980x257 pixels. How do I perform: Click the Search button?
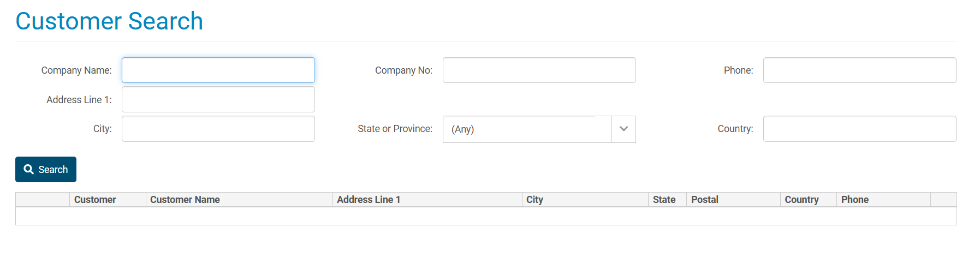46,170
